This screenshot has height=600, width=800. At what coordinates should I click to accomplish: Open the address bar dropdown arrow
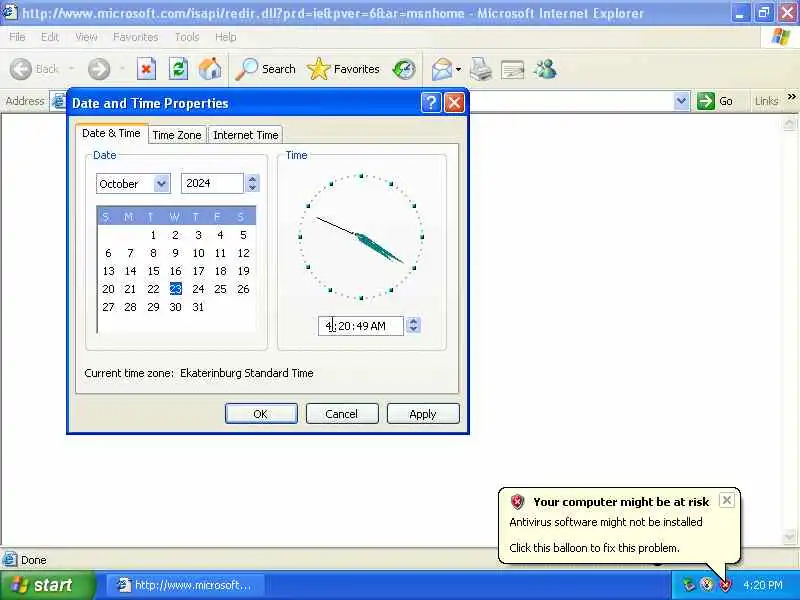click(x=681, y=101)
